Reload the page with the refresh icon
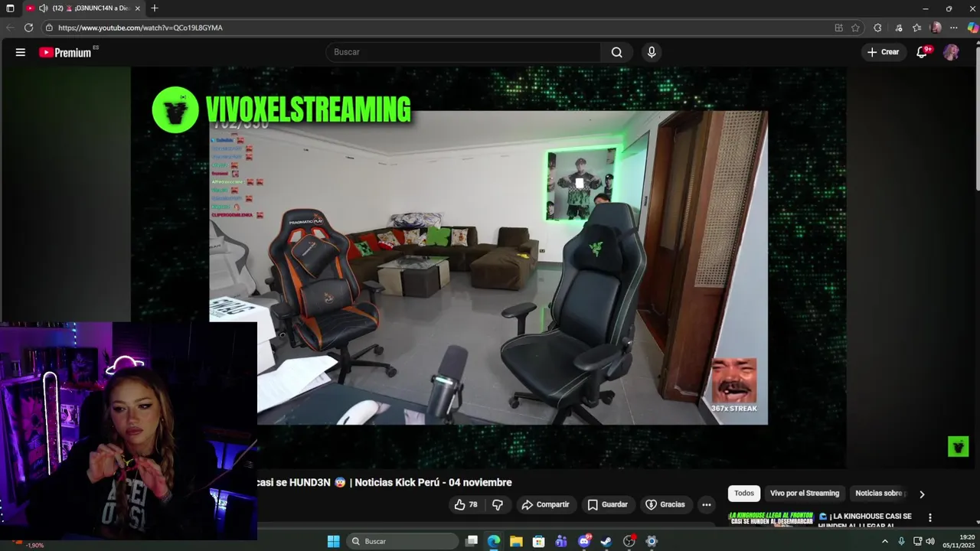The height and width of the screenshot is (551, 980). pyautogui.click(x=28, y=28)
